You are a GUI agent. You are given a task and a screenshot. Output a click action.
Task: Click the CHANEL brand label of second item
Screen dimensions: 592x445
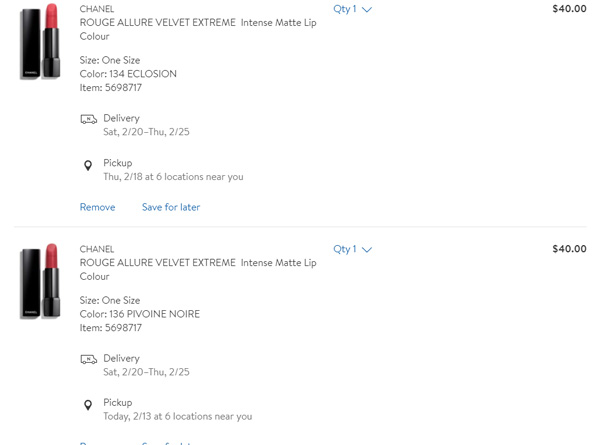click(x=97, y=249)
